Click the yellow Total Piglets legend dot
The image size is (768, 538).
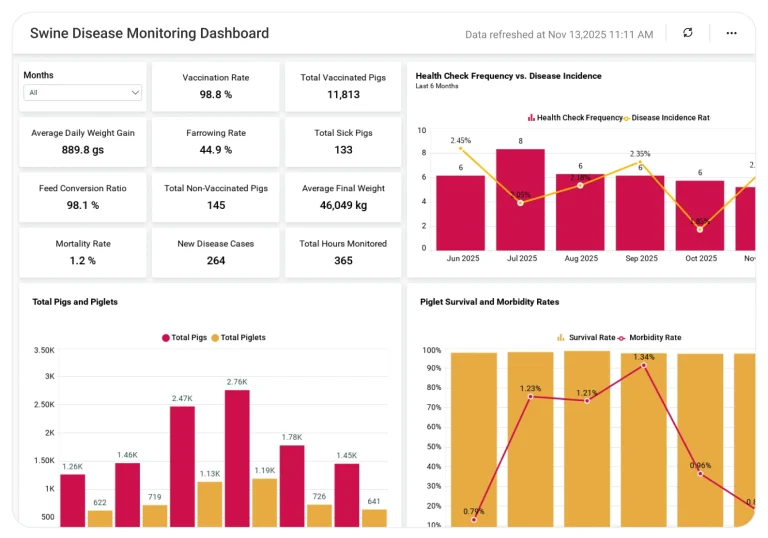click(x=215, y=338)
